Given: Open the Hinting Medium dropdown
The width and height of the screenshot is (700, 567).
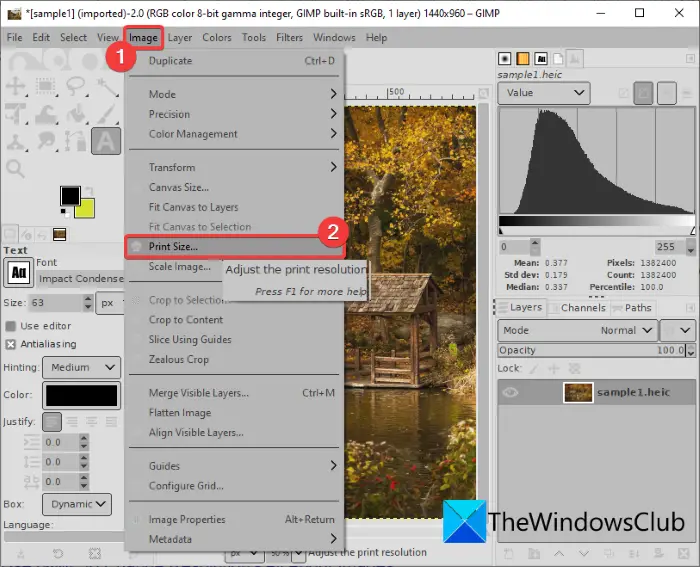Looking at the screenshot, I should [x=81, y=367].
